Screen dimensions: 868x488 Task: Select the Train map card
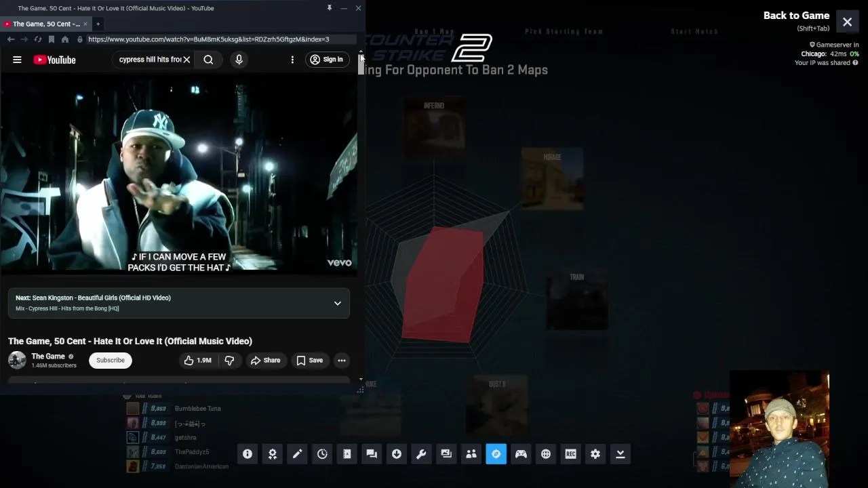[x=577, y=300]
